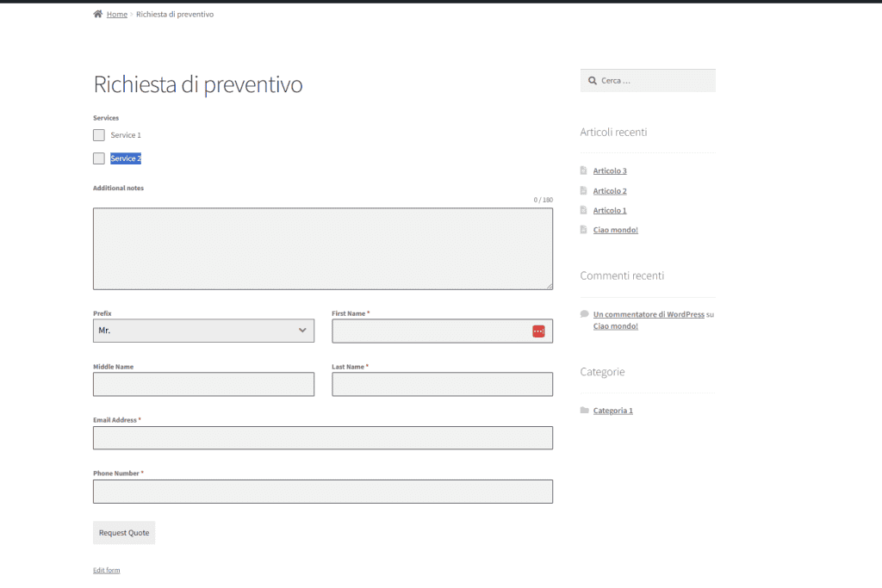Click inside the Additional notes text area

pyautogui.click(x=322, y=249)
